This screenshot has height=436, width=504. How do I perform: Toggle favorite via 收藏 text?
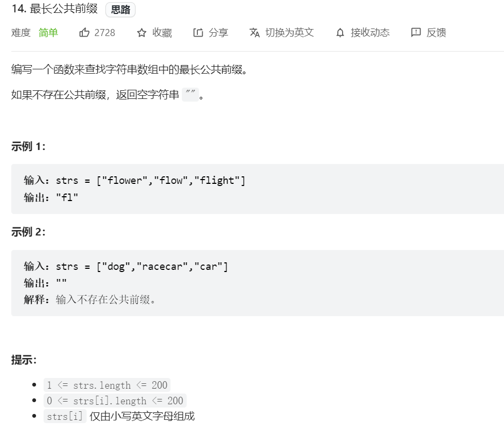pyautogui.click(x=162, y=33)
